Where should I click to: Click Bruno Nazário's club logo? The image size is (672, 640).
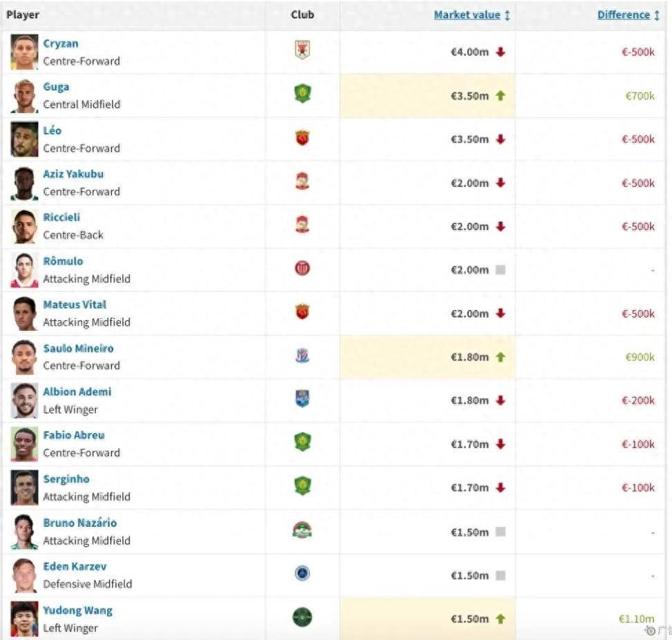302,531
